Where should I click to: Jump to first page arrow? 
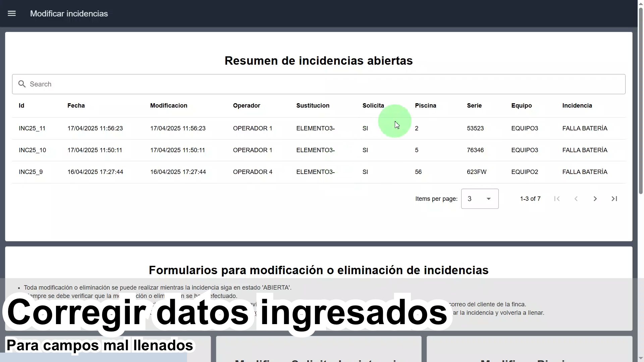click(557, 199)
